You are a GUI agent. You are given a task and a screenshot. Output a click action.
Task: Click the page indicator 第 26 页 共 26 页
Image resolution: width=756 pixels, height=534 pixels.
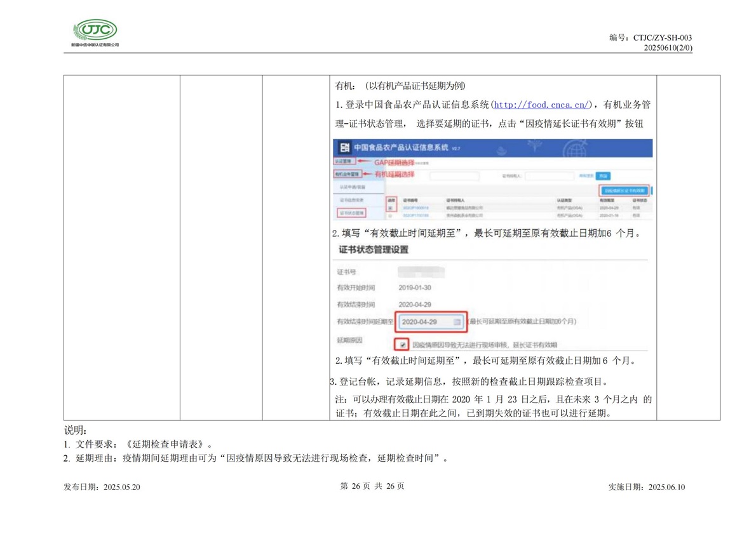372,486
